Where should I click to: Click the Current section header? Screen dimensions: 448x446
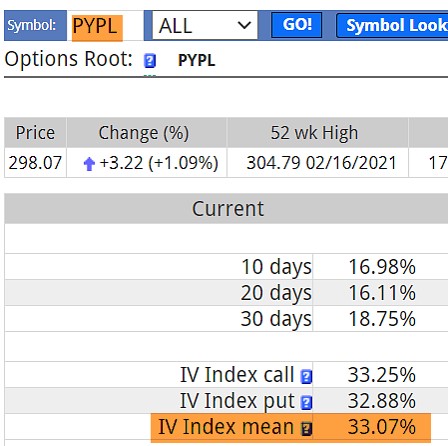tap(227, 209)
